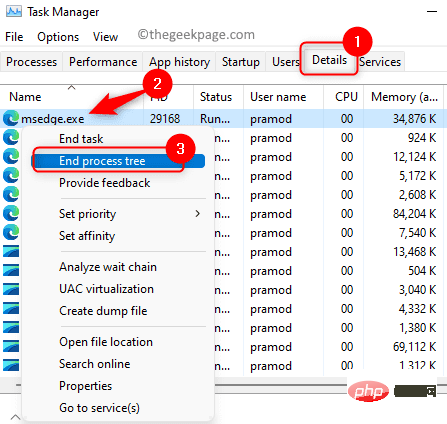Open the Options menu
This screenshot has width=447, height=424.
(x=58, y=37)
